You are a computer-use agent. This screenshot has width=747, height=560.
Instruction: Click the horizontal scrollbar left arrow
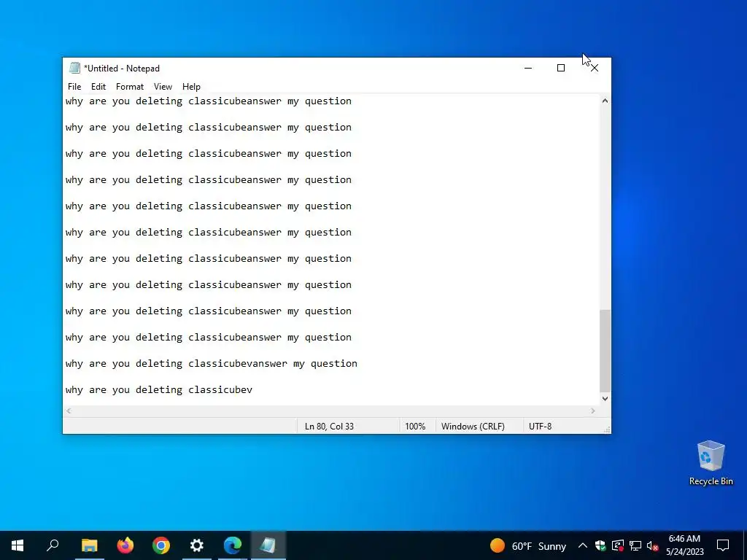tap(69, 411)
